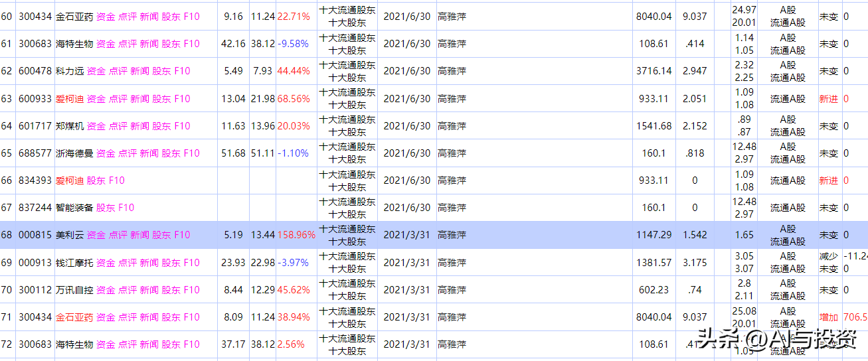The height and width of the screenshot is (361, 868).
Task: Select holding value 1381.57
Action: [653, 262]
